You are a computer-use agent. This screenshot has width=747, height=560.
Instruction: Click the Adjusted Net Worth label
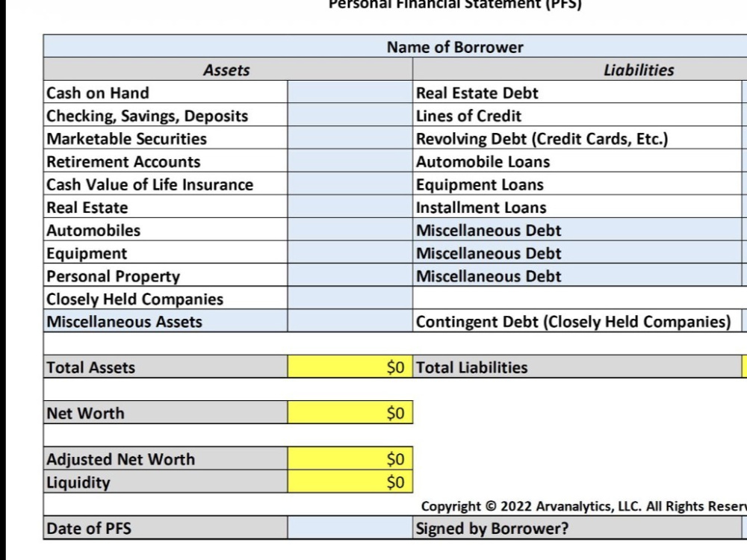pyautogui.click(x=120, y=459)
